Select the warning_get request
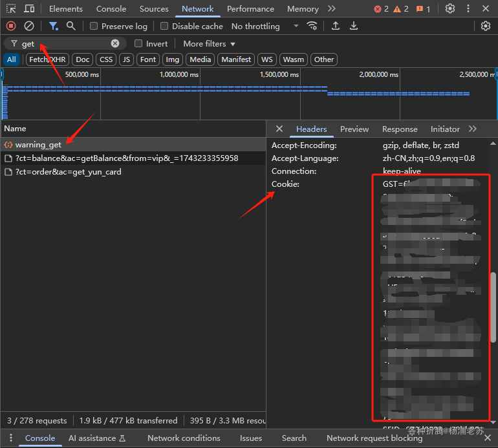The width and height of the screenshot is (498, 448). (x=38, y=145)
